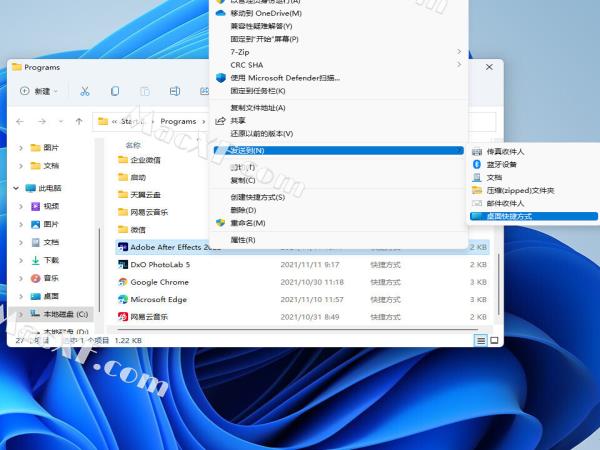600x450 pixels.
Task: Open the Google Chrome shortcut
Action: [160, 282]
